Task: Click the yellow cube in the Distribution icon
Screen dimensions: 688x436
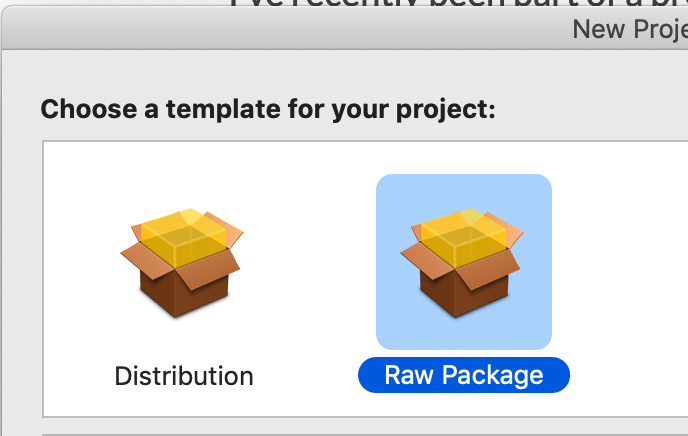Action: (x=184, y=237)
